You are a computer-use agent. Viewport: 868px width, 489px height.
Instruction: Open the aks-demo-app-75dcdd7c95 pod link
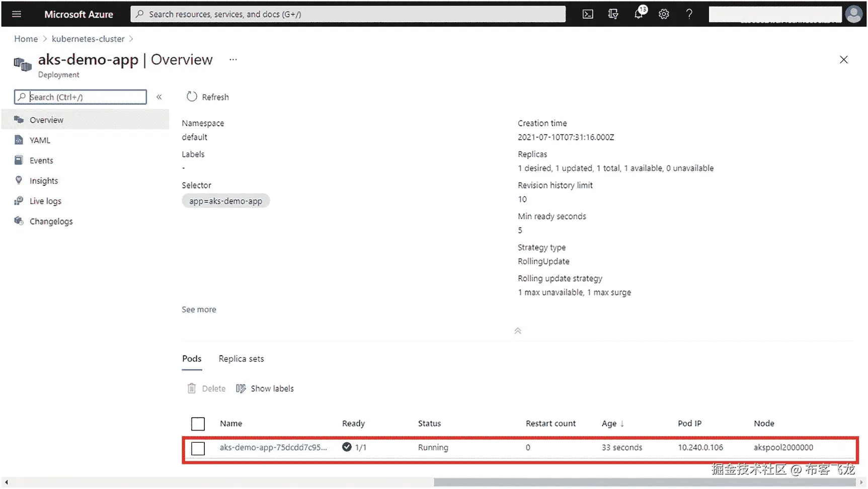coord(273,447)
